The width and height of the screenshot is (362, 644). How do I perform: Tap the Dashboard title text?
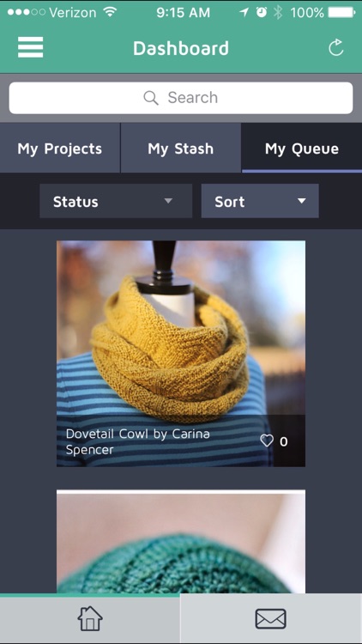(181, 48)
